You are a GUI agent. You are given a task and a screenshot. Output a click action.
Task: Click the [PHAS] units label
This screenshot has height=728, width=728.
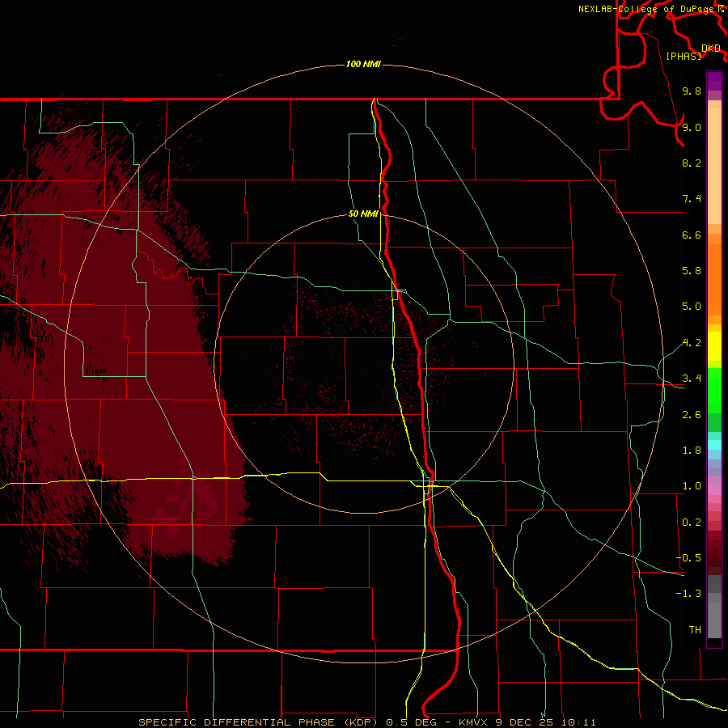[x=684, y=57]
